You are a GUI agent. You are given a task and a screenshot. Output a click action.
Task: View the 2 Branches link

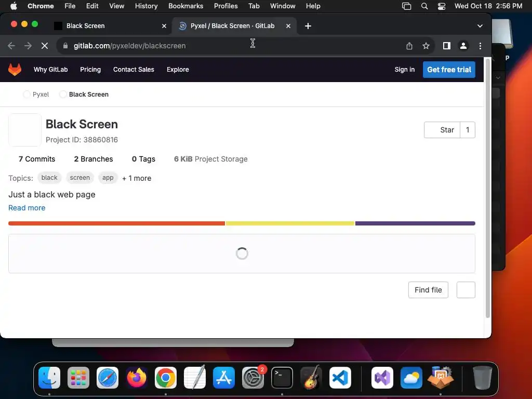tap(94, 159)
